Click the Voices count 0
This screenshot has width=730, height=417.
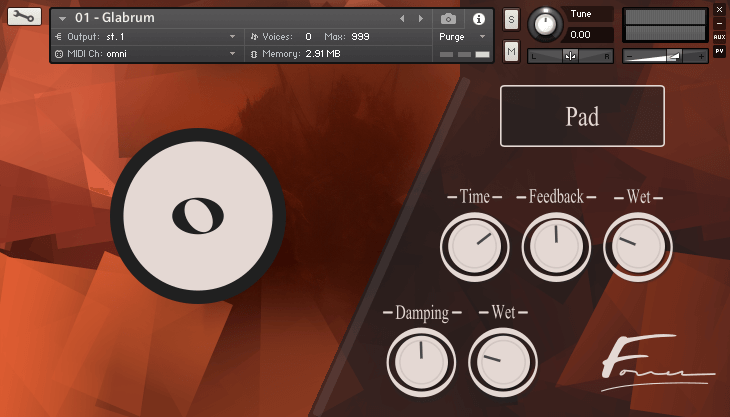[x=308, y=37]
